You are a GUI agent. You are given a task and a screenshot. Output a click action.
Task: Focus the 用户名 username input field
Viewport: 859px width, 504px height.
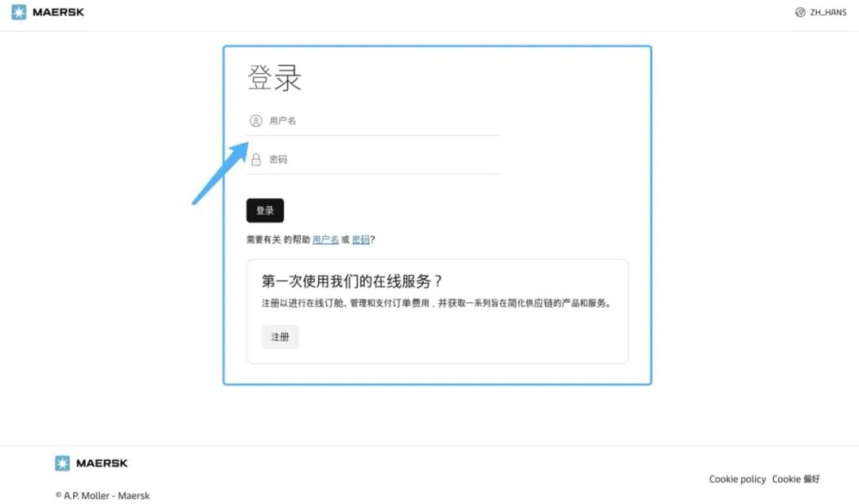click(x=374, y=121)
